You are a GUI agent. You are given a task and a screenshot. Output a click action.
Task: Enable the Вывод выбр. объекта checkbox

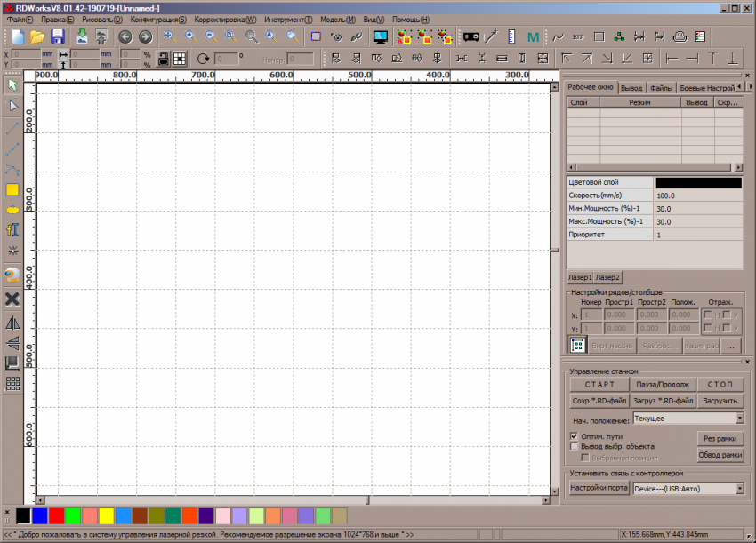574,446
